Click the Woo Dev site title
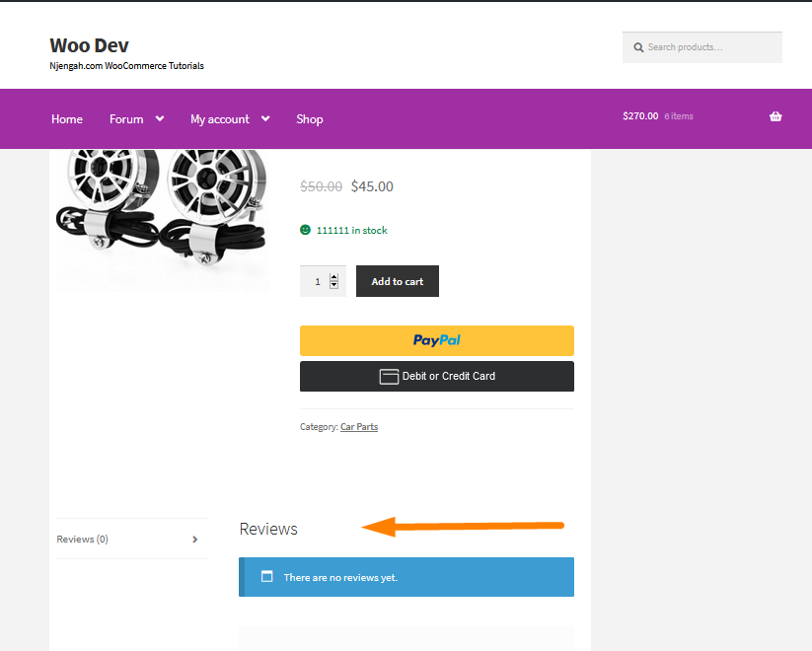This screenshot has width=812, height=651. [x=89, y=45]
